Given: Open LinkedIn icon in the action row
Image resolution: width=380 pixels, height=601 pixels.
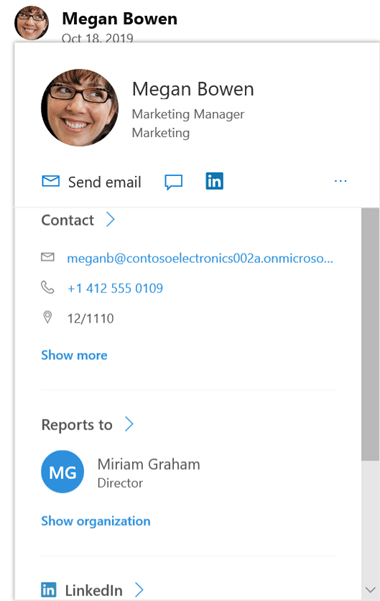Looking at the screenshot, I should [214, 181].
